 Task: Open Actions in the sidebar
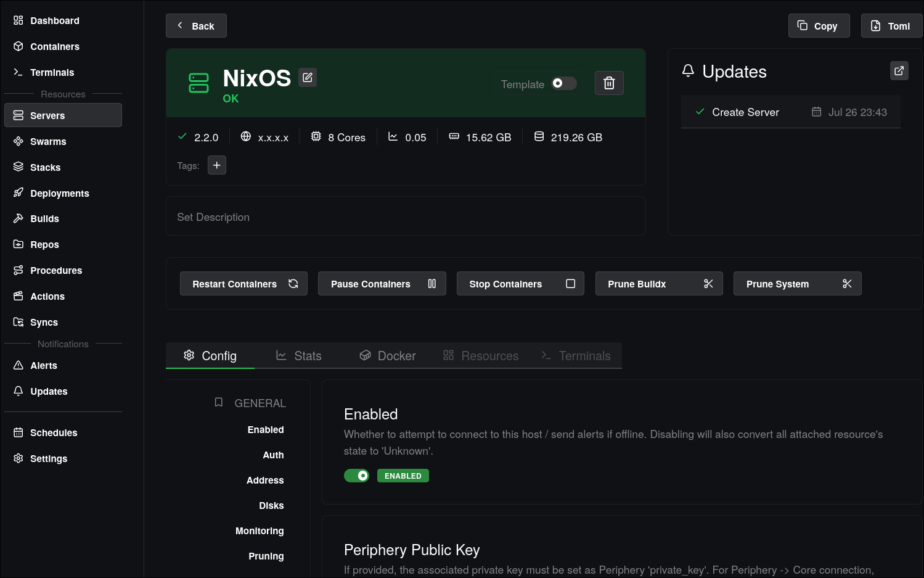[63, 296]
